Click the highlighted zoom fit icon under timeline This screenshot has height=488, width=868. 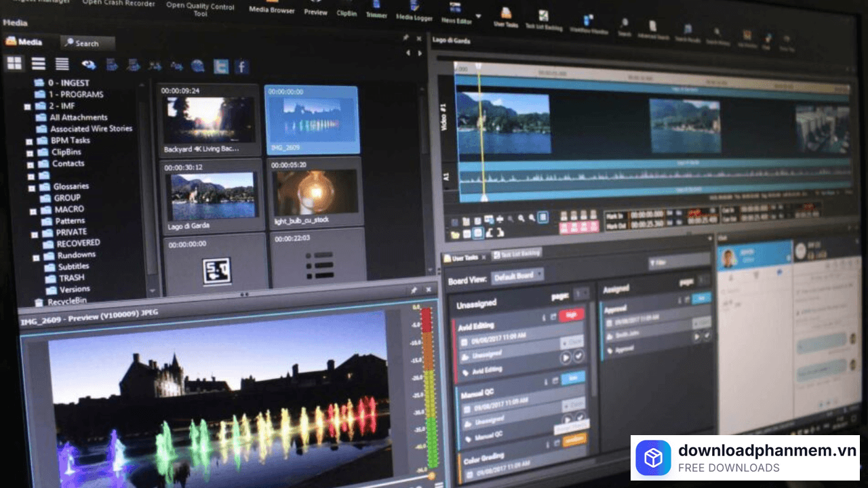[x=542, y=218]
